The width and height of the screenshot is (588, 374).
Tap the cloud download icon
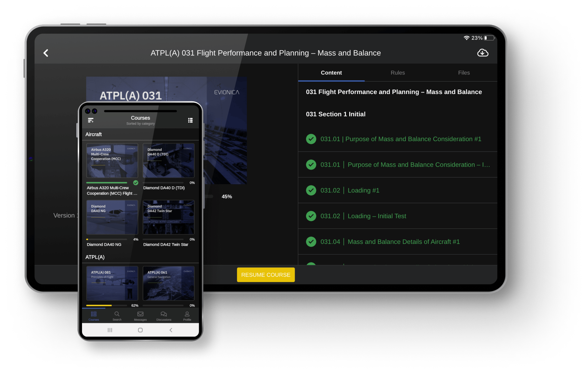pyautogui.click(x=482, y=53)
